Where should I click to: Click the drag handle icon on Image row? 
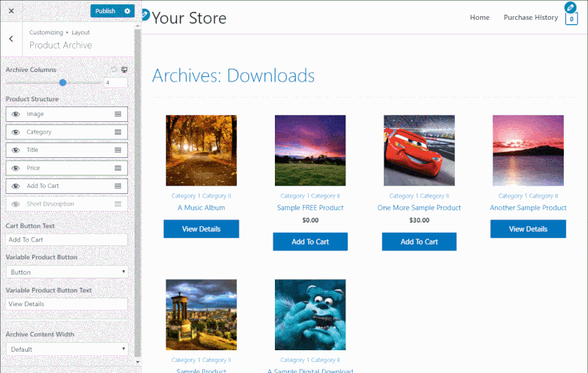[118, 115]
